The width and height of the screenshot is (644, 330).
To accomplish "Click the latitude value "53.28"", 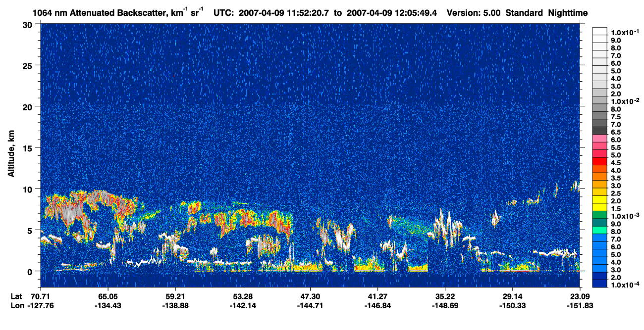I will pos(242,296).
